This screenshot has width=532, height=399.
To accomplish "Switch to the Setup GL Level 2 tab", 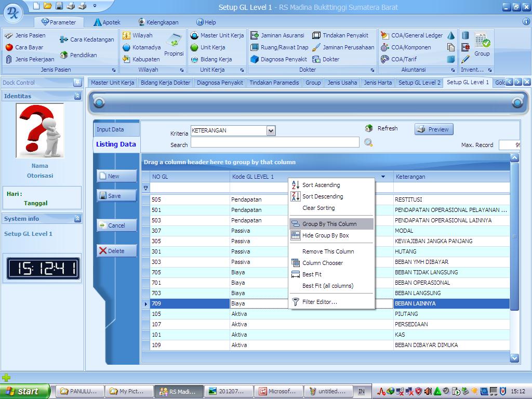I will click(x=419, y=83).
